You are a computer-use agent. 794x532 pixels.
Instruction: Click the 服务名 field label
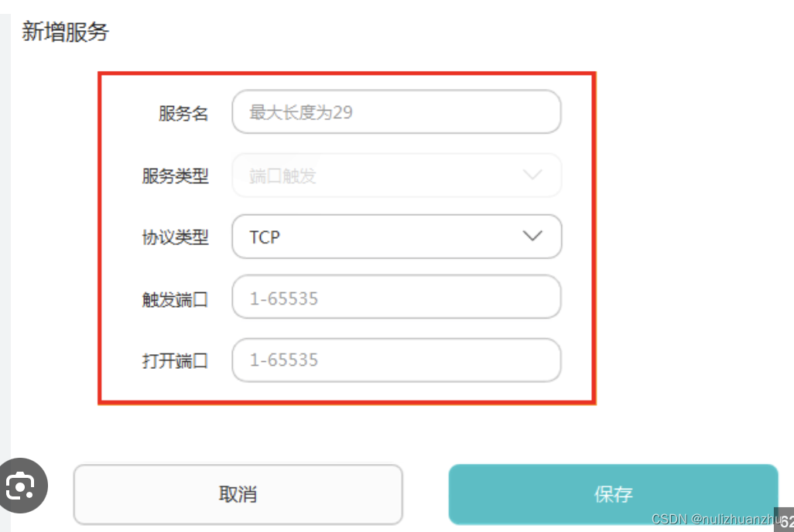click(x=183, y=114)
